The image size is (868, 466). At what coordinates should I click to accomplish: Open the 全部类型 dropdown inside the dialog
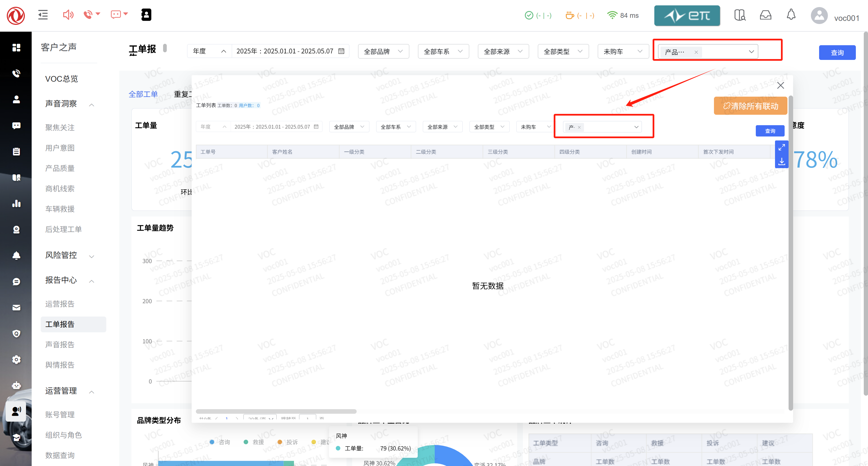tap(489, 127)
